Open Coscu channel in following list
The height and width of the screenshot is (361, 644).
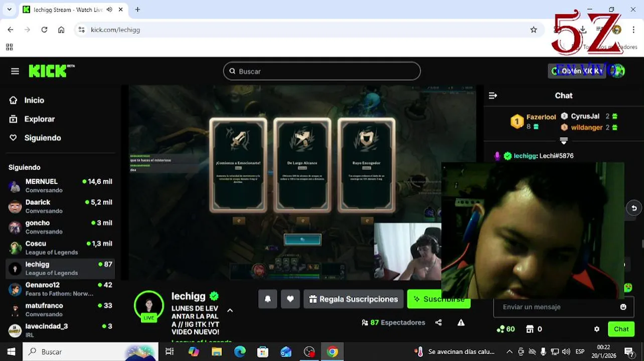tap(60, 247)
